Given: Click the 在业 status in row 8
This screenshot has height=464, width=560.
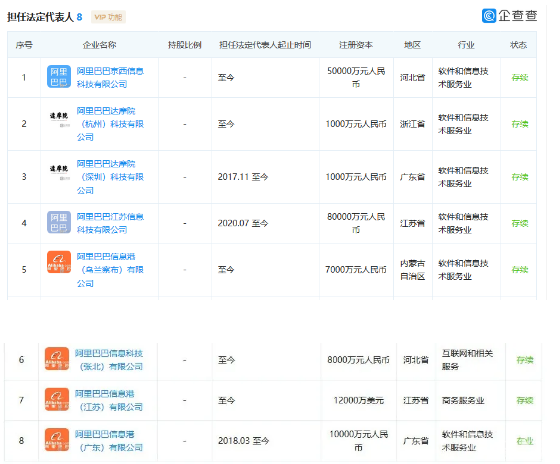Looking at the screenshot, I should click(525, 441).
